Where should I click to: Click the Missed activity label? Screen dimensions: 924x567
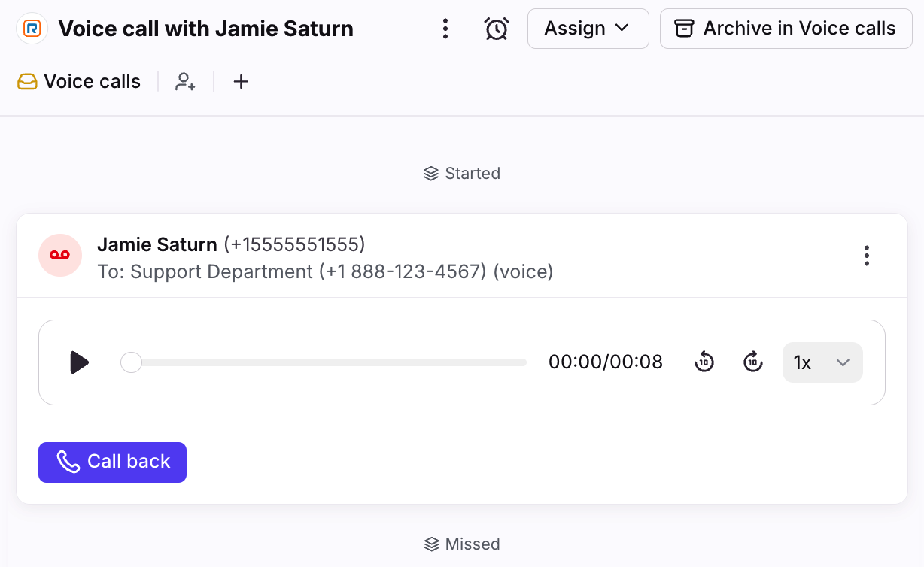[x=462, y=544]
